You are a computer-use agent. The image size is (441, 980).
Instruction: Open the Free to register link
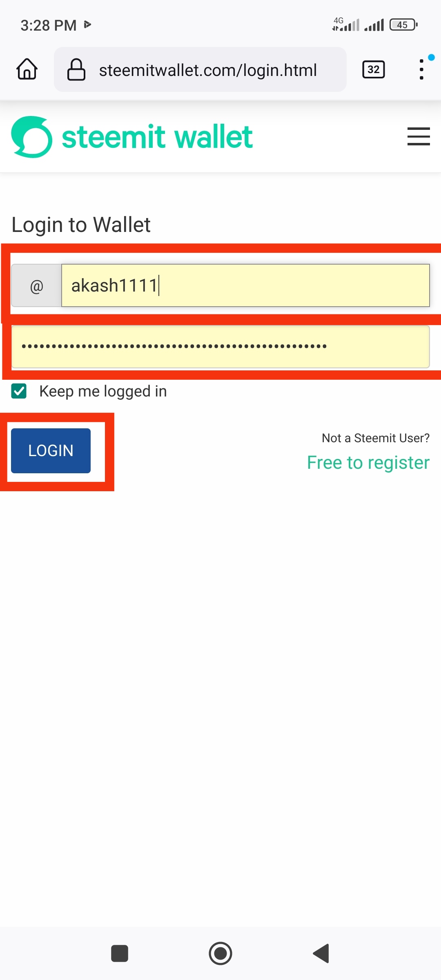[368, 463]
